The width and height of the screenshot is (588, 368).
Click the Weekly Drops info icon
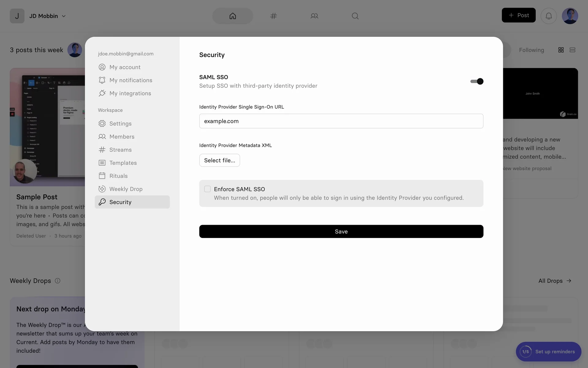(x=58, y=281)
